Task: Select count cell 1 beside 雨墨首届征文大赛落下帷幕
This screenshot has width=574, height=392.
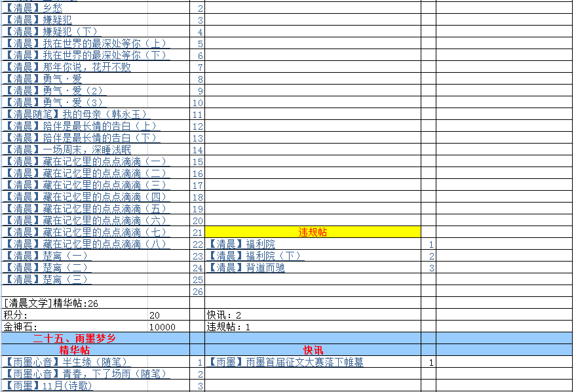Action: (429, 362)
